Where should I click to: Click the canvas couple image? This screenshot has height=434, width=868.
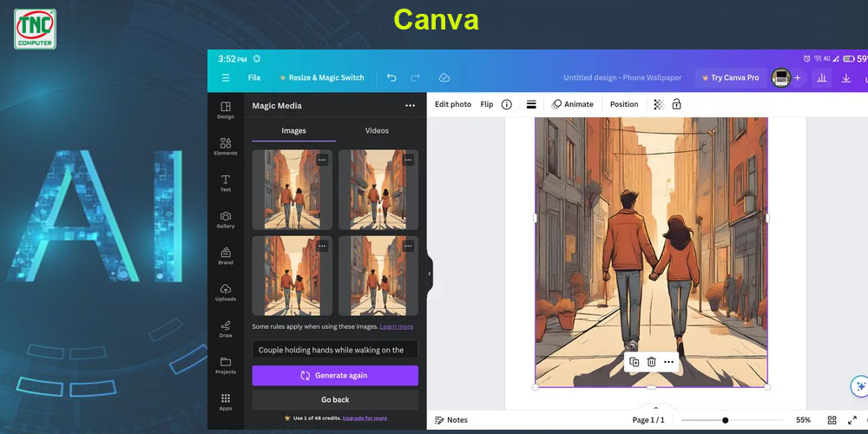click(651, 252)
